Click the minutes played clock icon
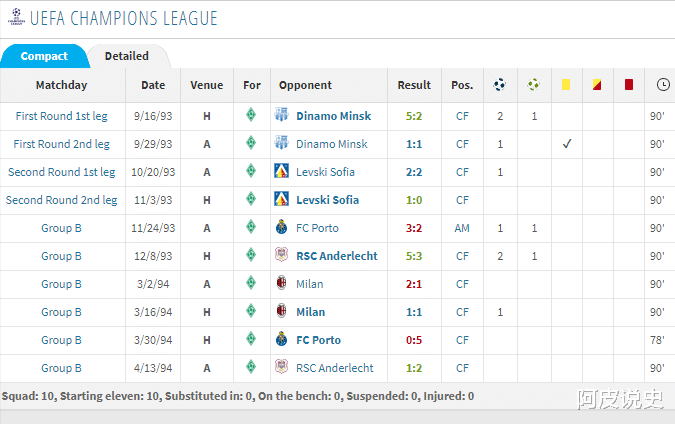The height and width of the screenshot is (424, 675). (x=663, y=85)
